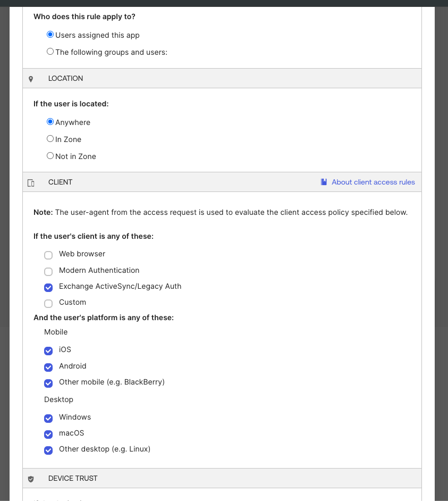Click the LOCATION section heading text
448x501 pixels.
click(x=65, y=79)
